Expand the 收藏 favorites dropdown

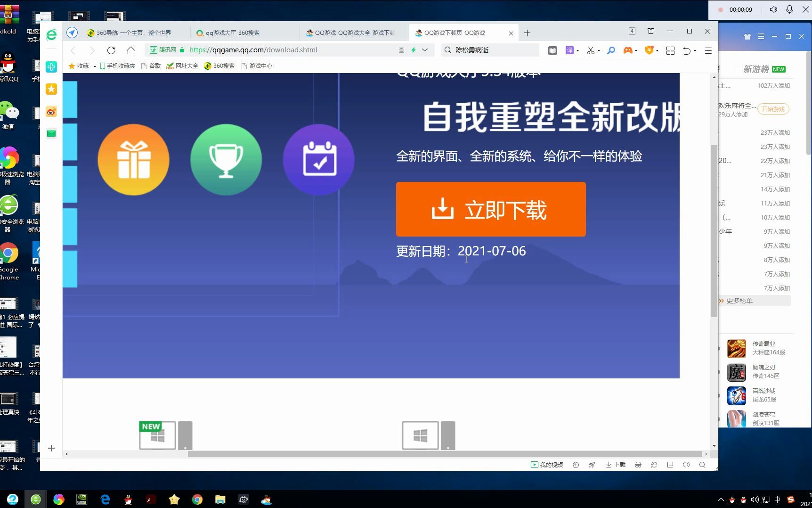click(94, 66)
